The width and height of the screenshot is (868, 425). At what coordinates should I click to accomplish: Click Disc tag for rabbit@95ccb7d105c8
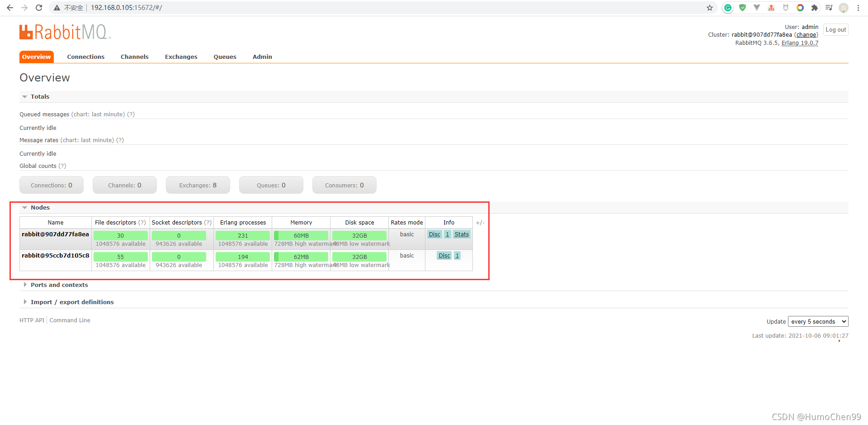coord(444,256)
